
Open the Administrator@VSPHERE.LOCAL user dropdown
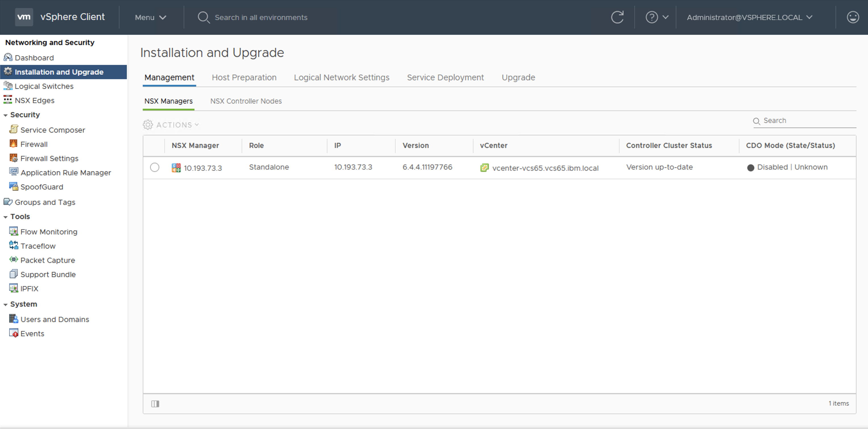pos(749,17)
